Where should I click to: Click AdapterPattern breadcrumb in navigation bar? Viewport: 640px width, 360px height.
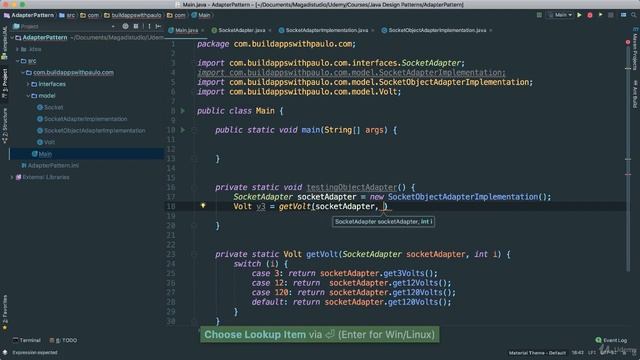click(29, 15)
